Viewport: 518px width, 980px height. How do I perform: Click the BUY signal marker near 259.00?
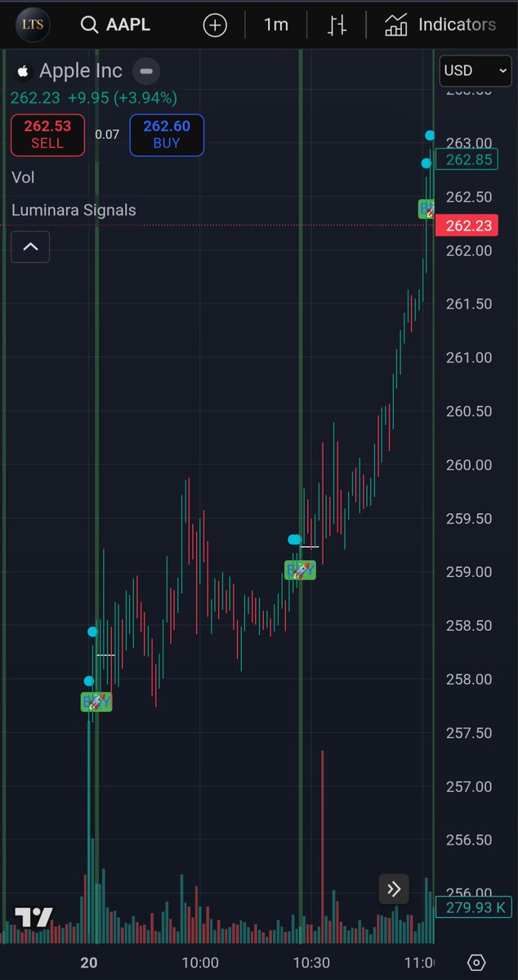pos(300,570)
